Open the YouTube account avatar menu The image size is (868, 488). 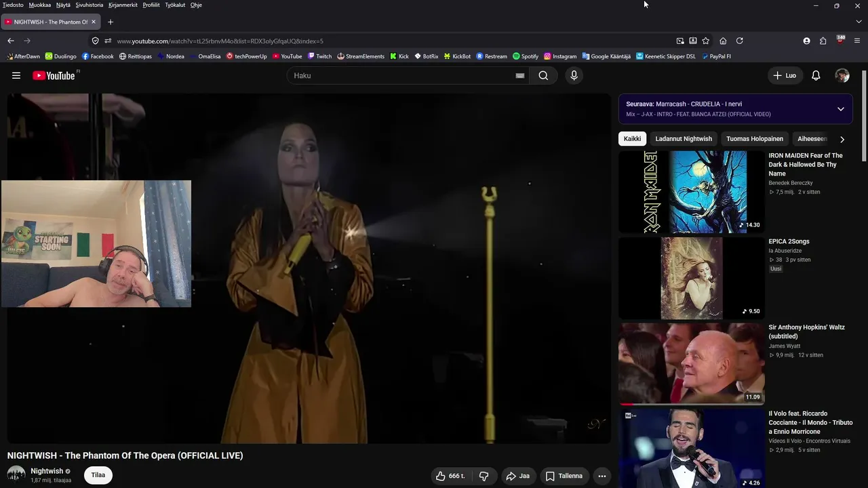[842, 75]
